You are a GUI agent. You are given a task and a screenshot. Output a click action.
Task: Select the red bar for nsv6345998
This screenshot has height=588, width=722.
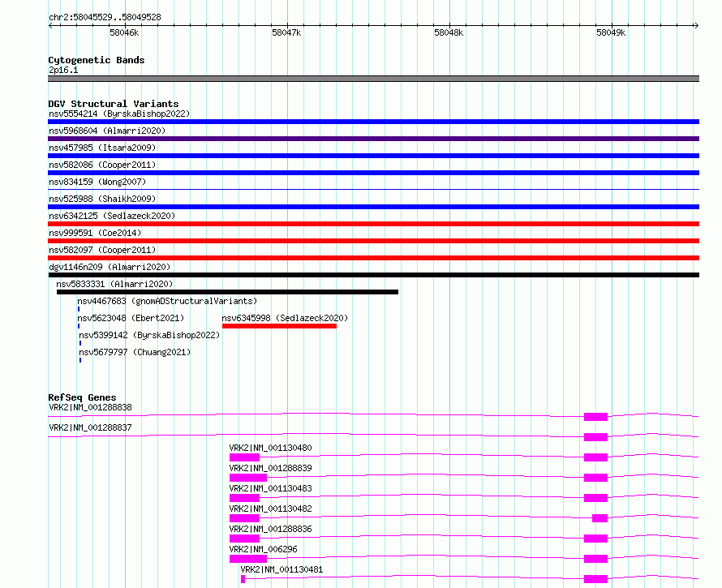(x=280, y=326)
